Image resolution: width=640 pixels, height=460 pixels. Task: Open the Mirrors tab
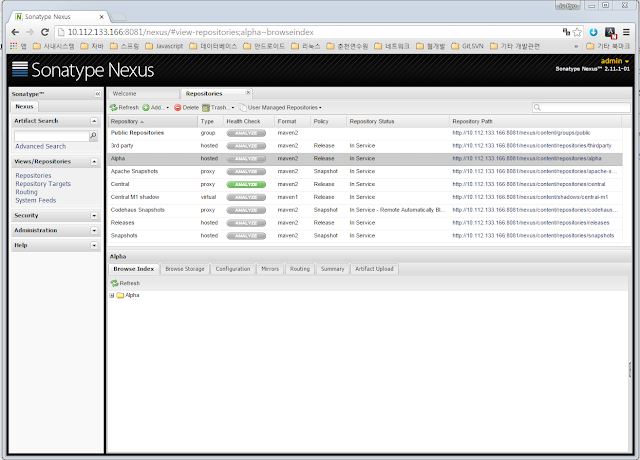coord(270,269)
